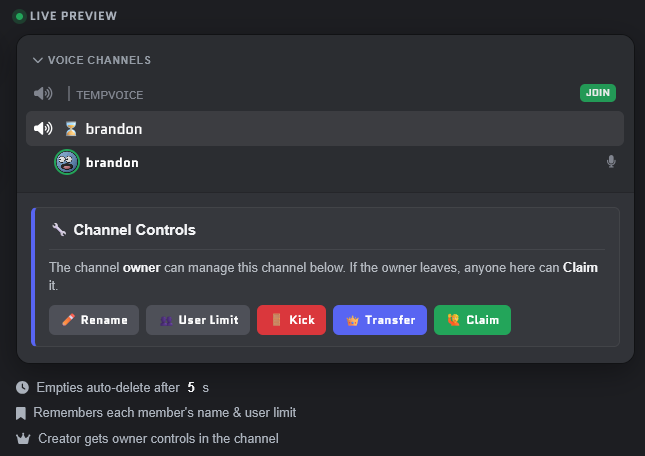Open the TEMPVOICE channel name
Viewport: 645px width, 456px height.
(x=109, y=95)
